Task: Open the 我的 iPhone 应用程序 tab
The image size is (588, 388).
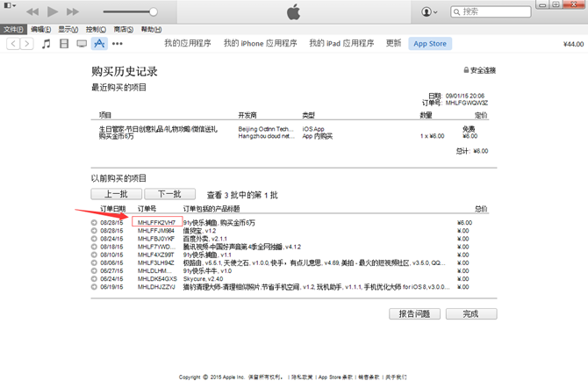Action: (261, 44)
